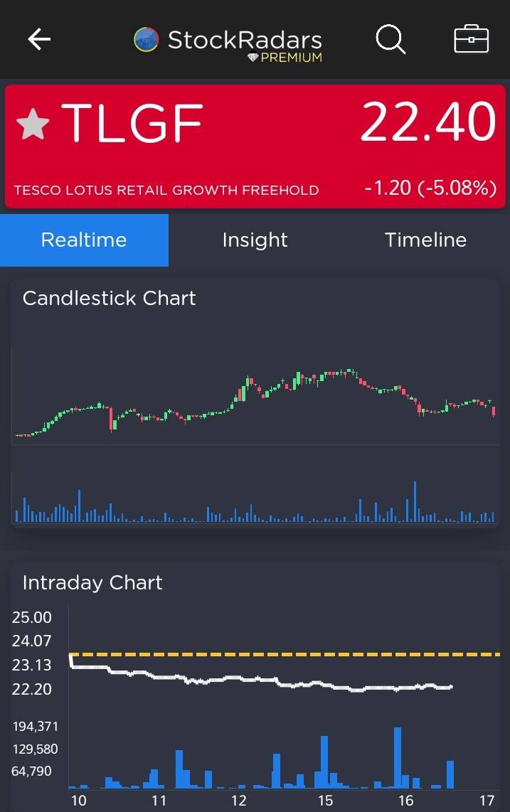Click the back arrow
Viewport: 510px width, 812px height.
pos(38,40)
